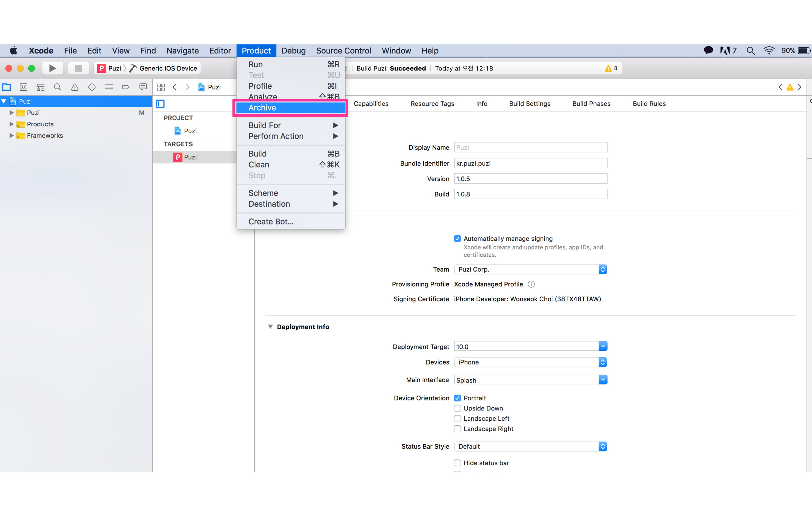812x516 pixels.
Task: Switch to the Build Phases tab
Action: (592, 104)
